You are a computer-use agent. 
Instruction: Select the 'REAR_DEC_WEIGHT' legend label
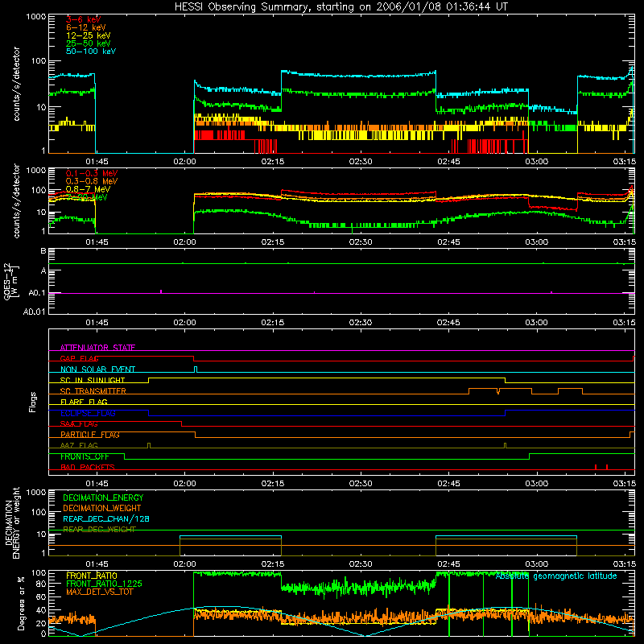tap(99, 530)
